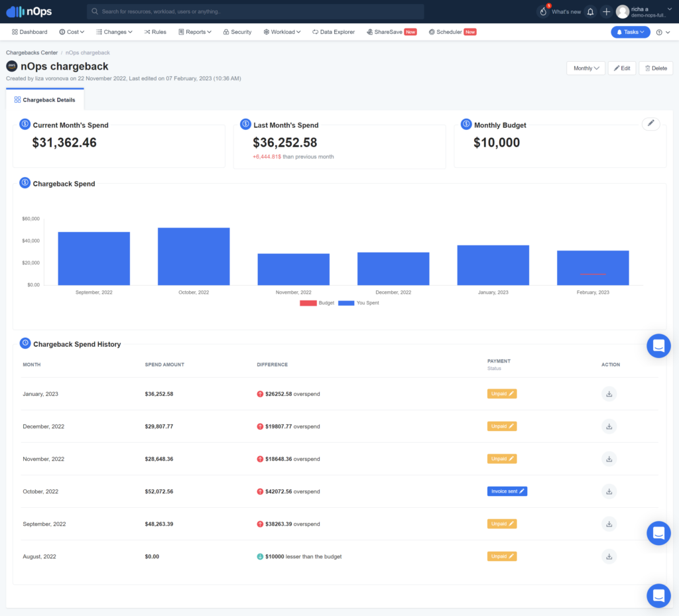Download October, 2022 invoice
The height and width of the screenshot is (616, 679).
click(609, 491)
